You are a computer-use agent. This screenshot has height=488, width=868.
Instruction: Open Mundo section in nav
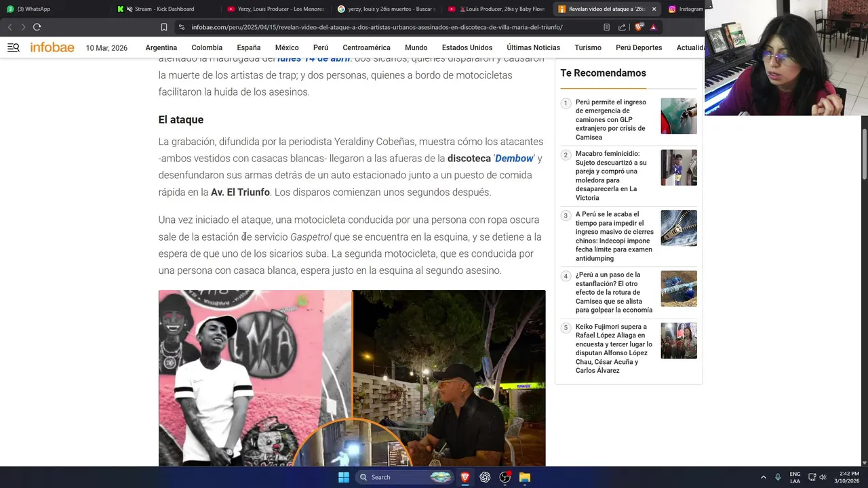(416, 47)
